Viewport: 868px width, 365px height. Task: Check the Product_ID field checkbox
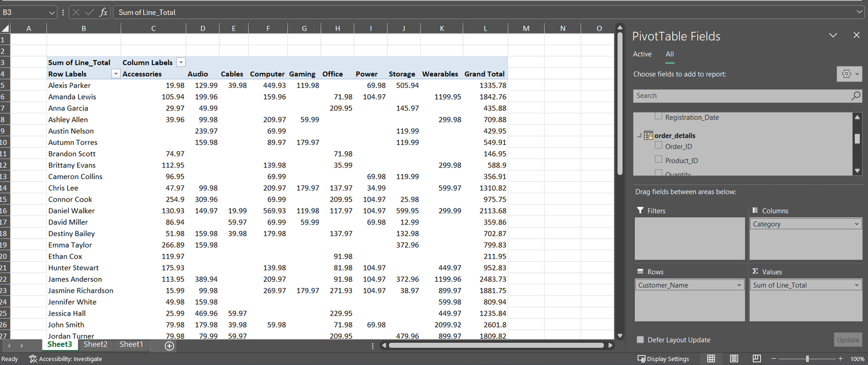pos(658,160)
